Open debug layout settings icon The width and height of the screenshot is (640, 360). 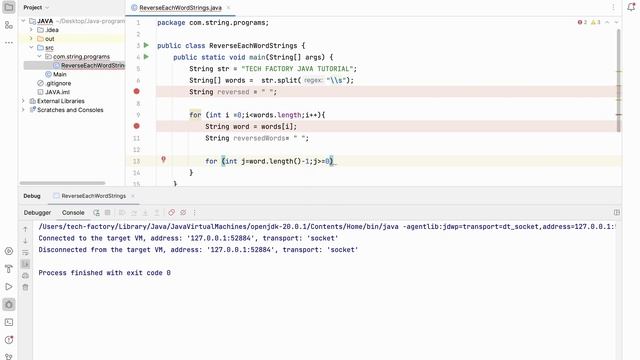tap(616, 212)
